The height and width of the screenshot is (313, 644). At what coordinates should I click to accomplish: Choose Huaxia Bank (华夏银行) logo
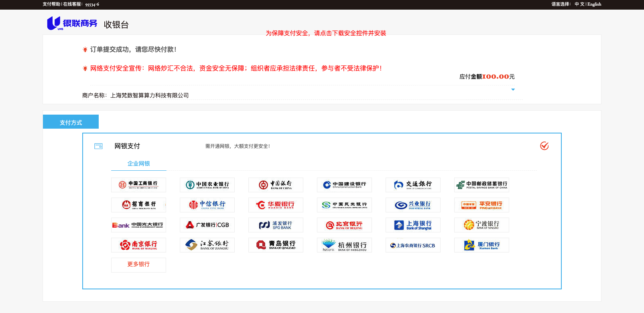tap(276, 205)
